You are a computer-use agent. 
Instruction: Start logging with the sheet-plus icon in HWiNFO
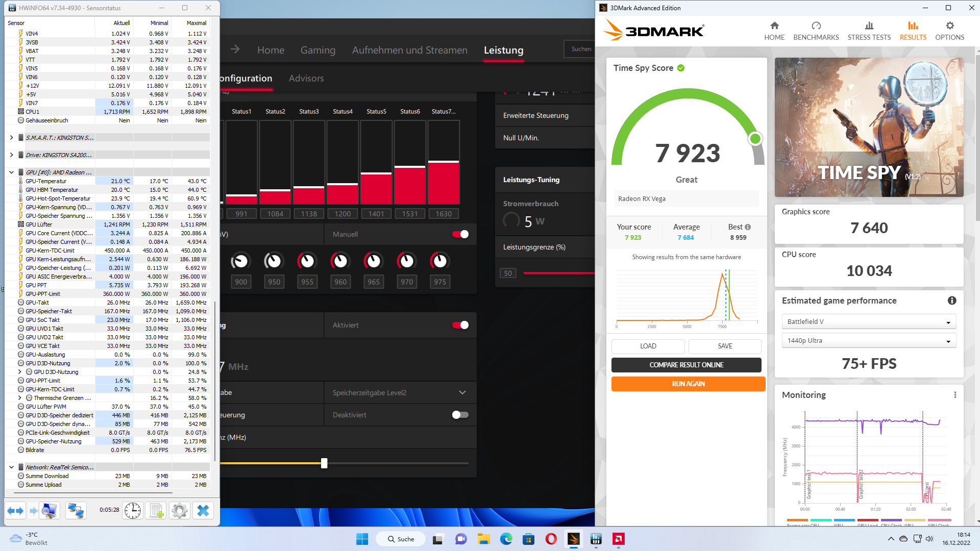pos(156,511)
